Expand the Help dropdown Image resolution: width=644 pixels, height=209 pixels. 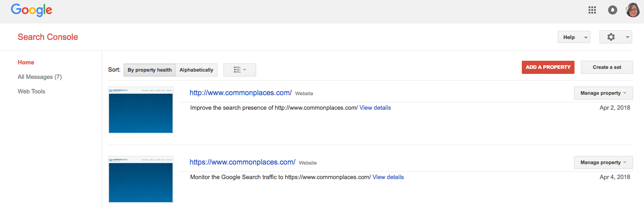[x=574, y=37]
